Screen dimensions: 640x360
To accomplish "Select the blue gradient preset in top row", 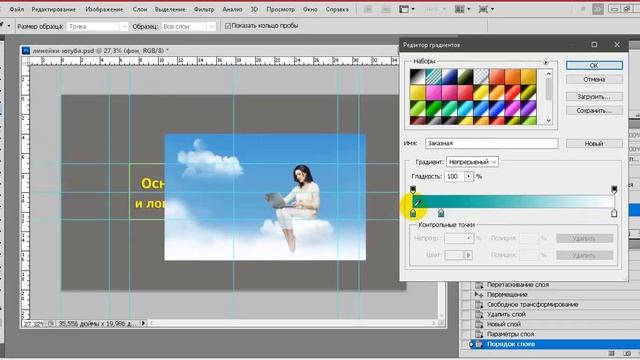I will (x=449, y=77).
